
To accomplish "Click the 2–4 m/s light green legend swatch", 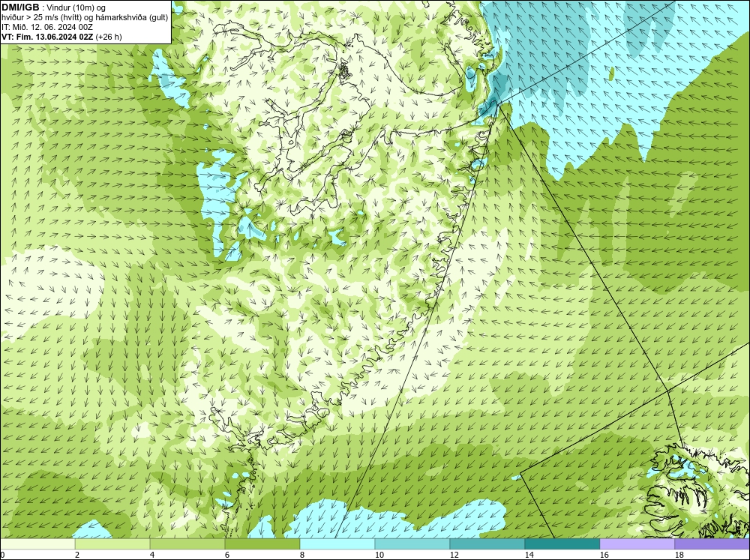I will [x=112, y=544].
